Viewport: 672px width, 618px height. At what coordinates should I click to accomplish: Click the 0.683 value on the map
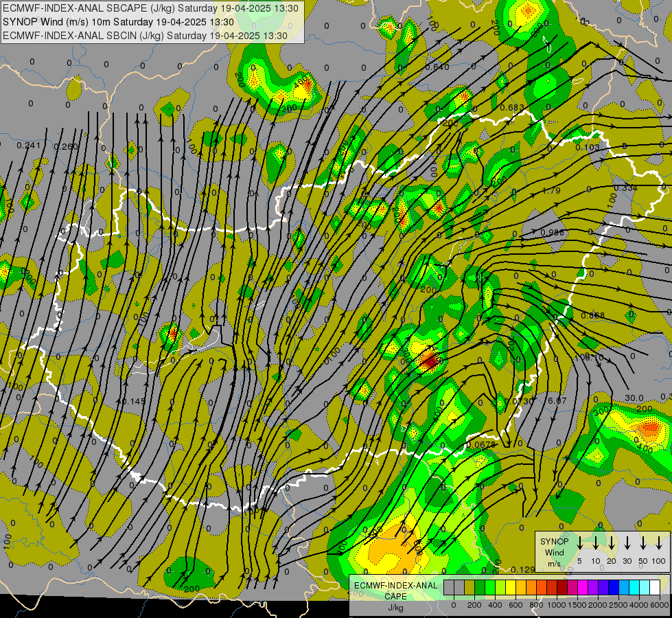tap(511, 107)
